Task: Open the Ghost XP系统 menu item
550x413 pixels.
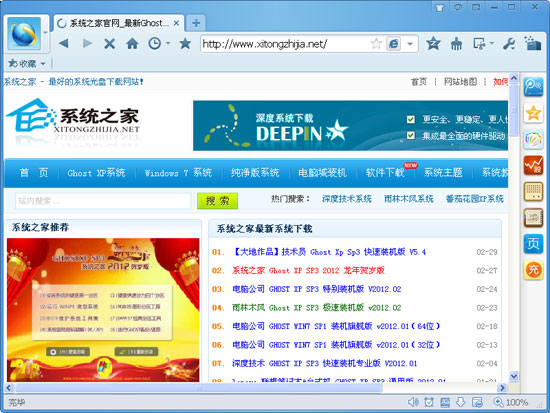Action: click(x=96, y=173)
